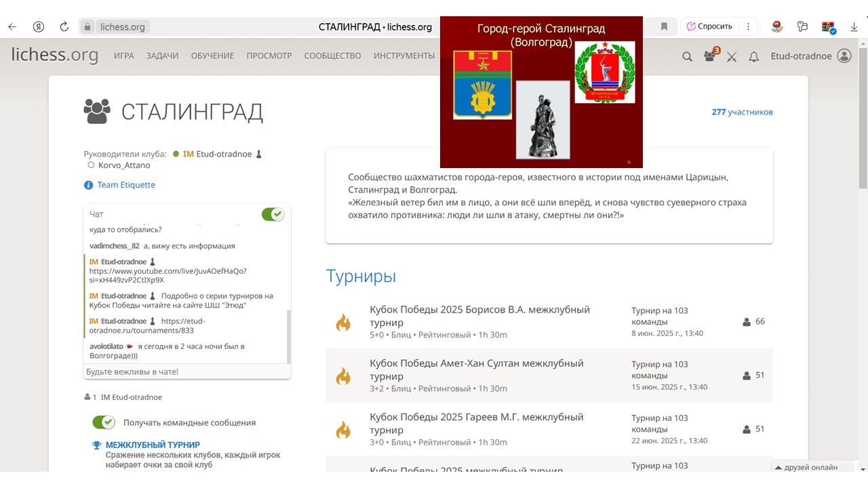View the 277 участников members list
The width and height of the screenshot is (868, 488).
742,113
